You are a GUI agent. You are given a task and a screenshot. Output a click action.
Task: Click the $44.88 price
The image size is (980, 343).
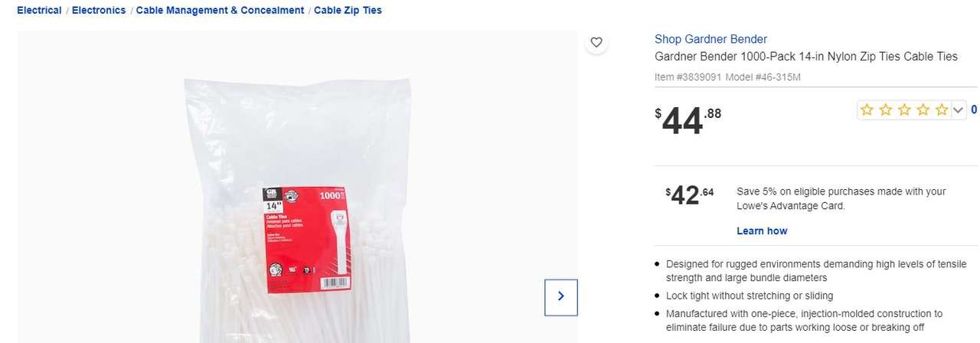pos(688,120)
